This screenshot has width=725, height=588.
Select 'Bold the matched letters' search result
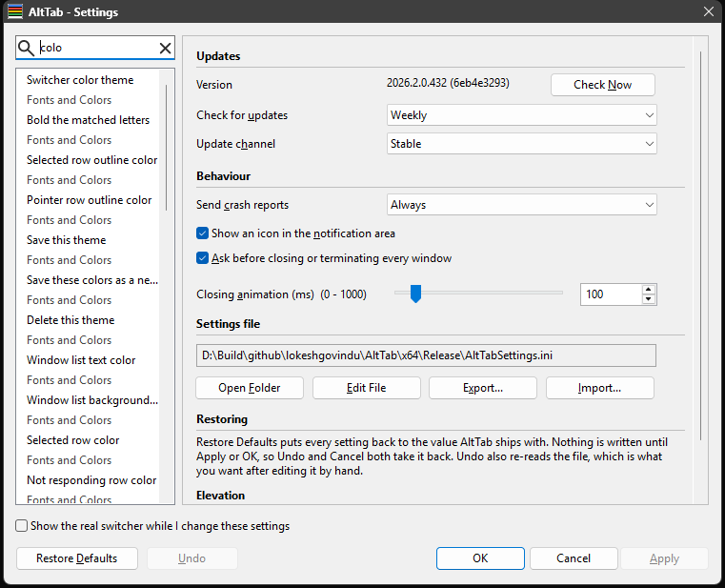[x=89, y=120]
